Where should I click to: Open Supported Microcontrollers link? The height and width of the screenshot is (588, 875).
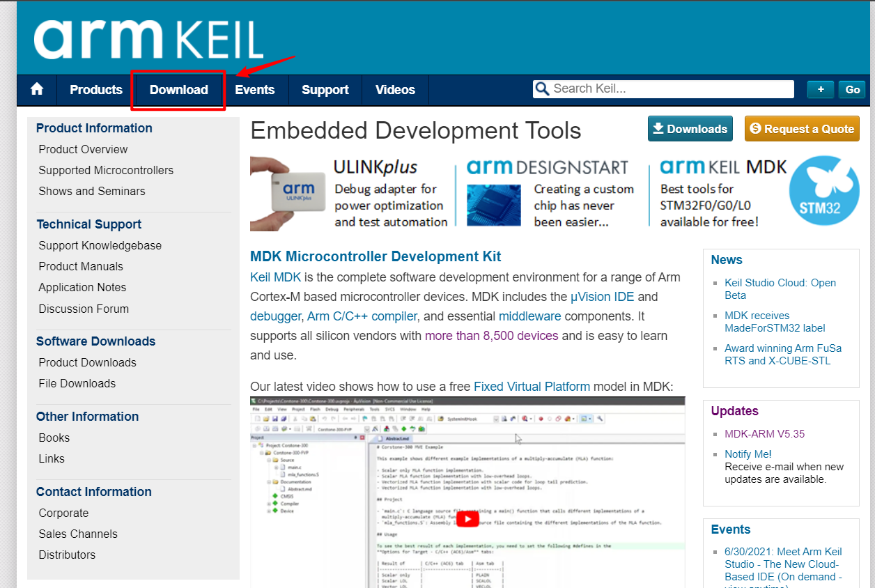(106, 170)
